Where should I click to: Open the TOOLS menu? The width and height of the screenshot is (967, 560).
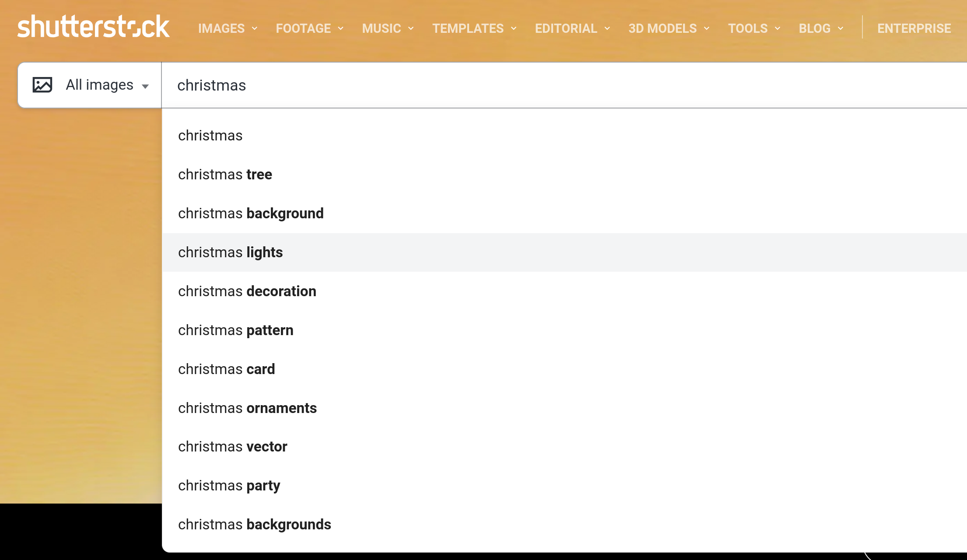point(753,28)
